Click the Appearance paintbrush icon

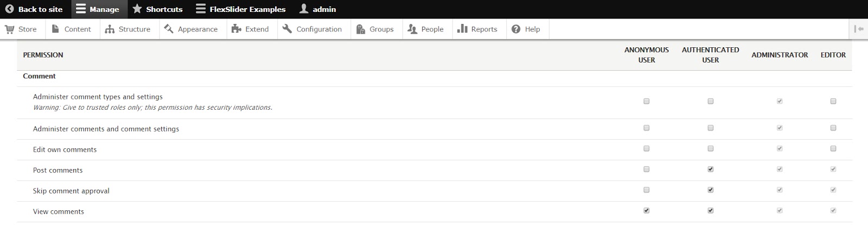pyautogui.click(x=169, y=29)
